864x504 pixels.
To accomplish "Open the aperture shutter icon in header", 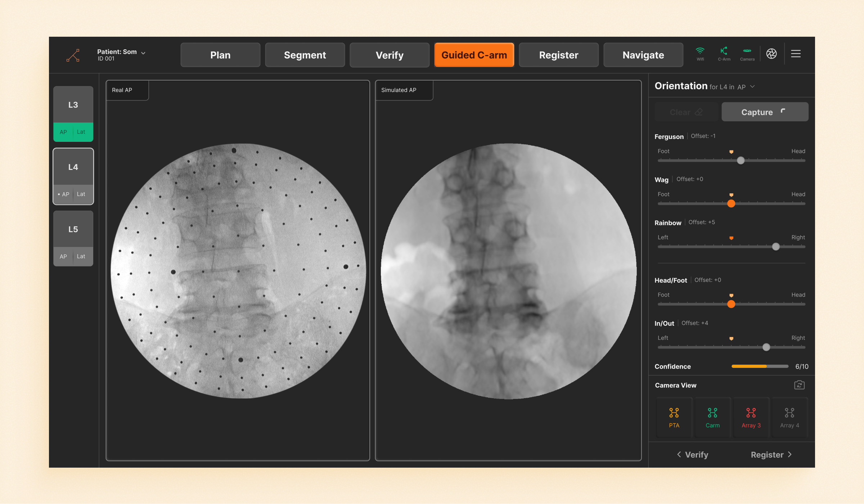I will [x=771, y=54].
